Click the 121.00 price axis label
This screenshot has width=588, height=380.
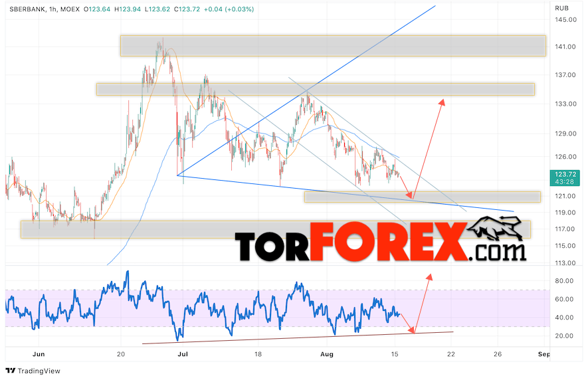coord(565,196)
